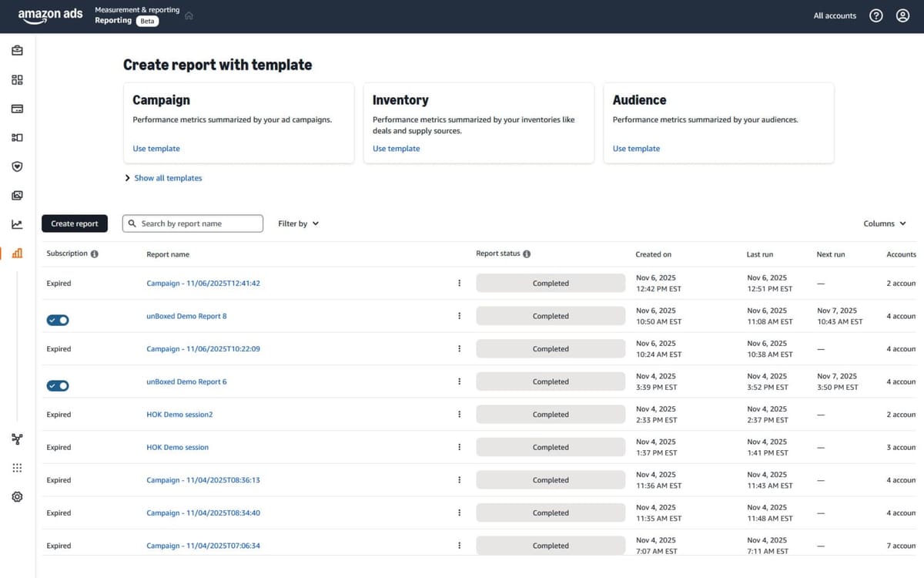Disable subscription for unBoxed Demo Report 8
Image resolution: width=924 pixels, height=578 pixels.
[57, 319]
